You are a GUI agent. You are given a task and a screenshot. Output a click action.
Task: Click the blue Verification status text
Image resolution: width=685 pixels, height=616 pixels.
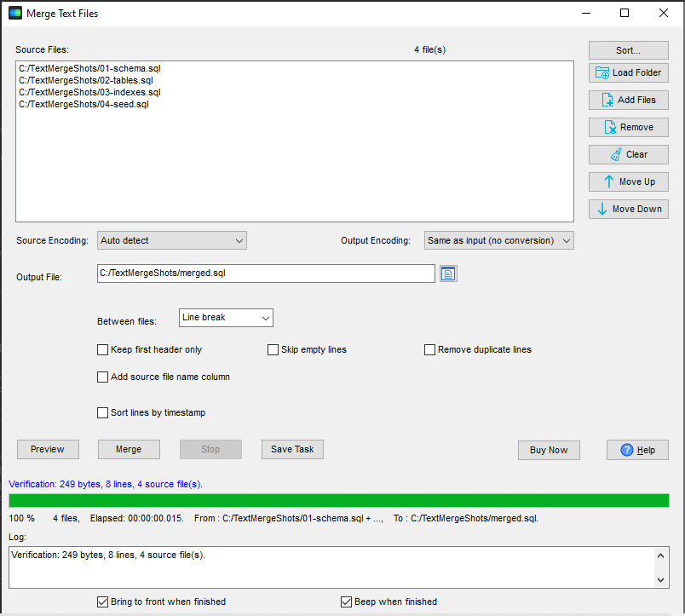click(x=106, y=484)
